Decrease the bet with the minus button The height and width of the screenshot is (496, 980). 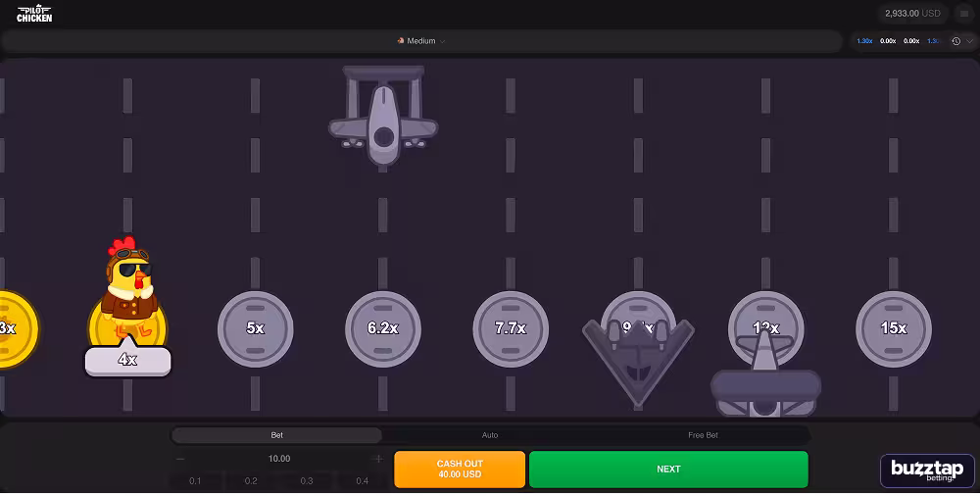[x=180, y=459]
